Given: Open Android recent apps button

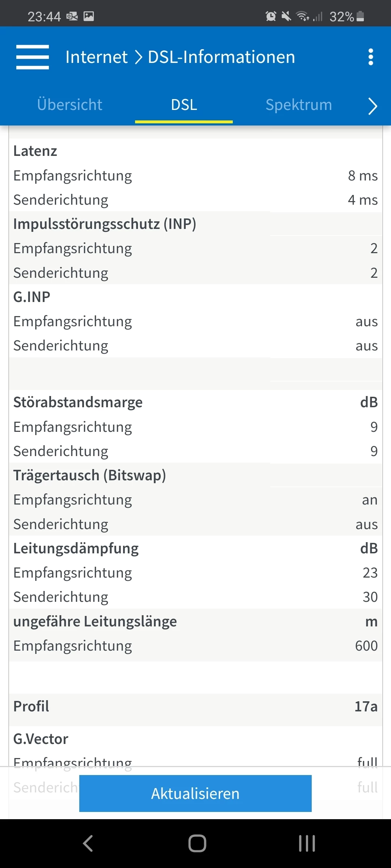Looking at the screenshot, I should coord(307,843).
